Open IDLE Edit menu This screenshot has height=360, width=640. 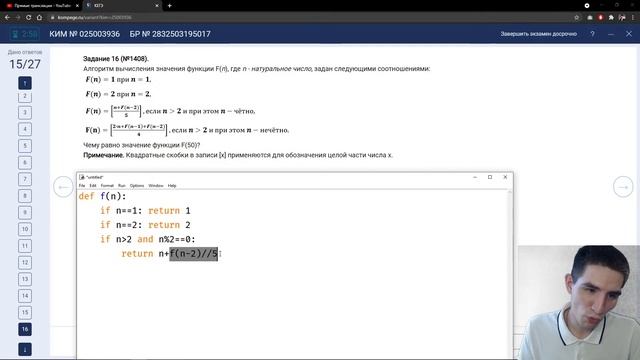[93, 186]
